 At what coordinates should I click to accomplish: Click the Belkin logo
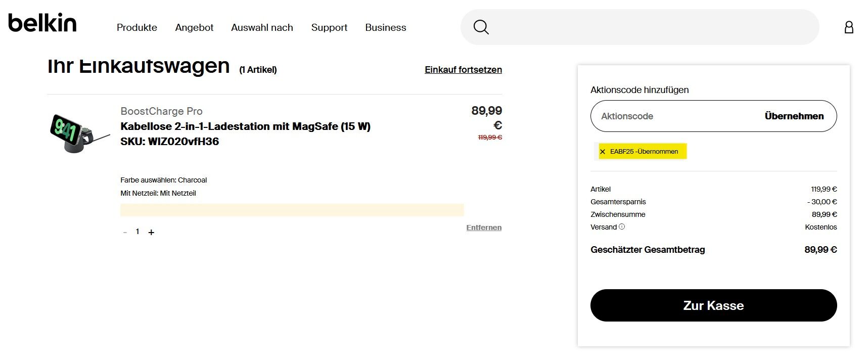click(42, 23)
